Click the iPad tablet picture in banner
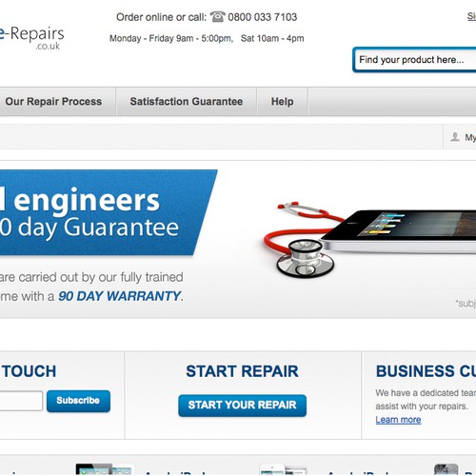The width and height of the screenshot is (476, 476). pos(399,231)
